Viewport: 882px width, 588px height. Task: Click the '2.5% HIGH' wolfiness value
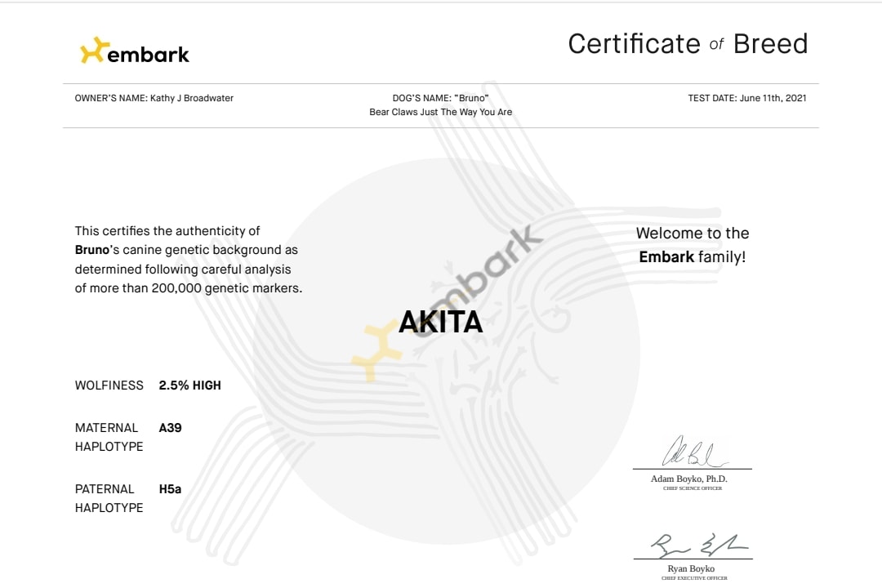click(189, 385)
